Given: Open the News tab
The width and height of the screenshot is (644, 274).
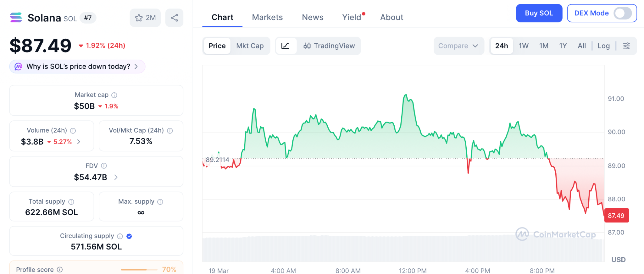Looking at the screenshot, I should (x=313, y=17).
